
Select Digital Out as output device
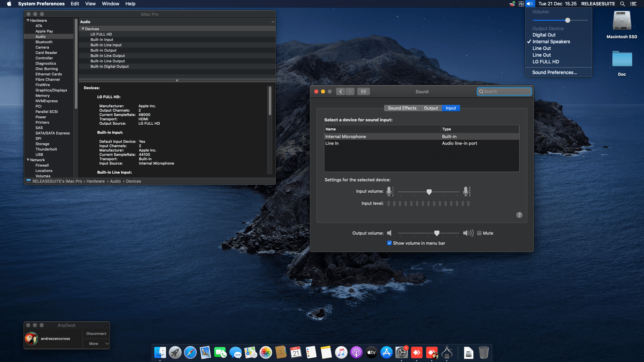559,35
